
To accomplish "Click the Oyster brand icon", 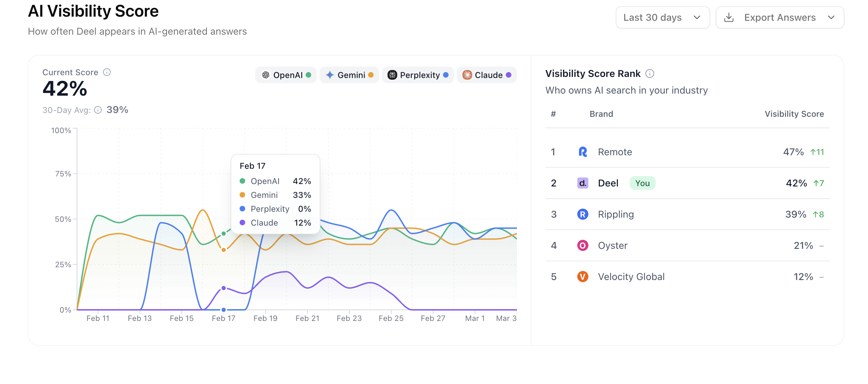I will click(x=583, y=245).
